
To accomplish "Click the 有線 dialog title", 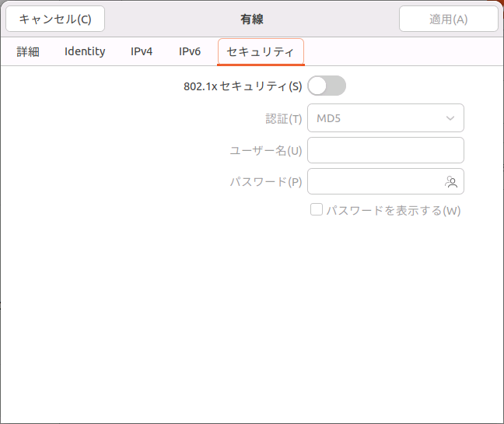I will (x=252, y=19).
